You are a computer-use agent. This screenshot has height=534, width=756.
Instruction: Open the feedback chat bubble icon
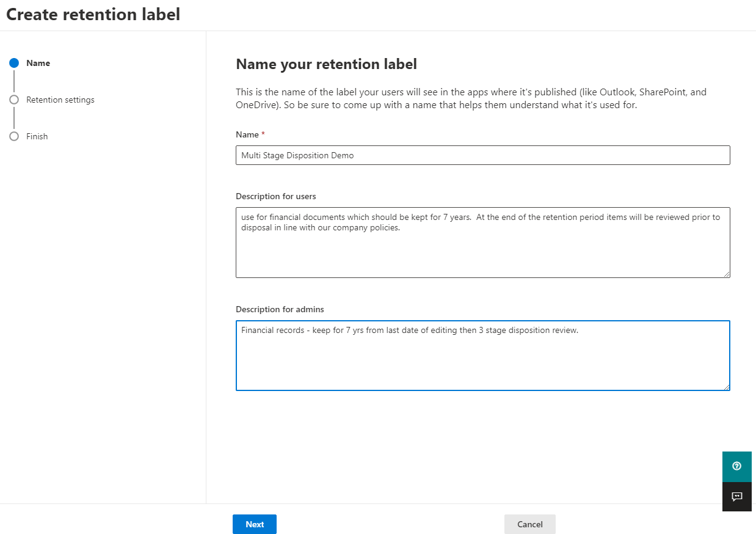[736, 496]
